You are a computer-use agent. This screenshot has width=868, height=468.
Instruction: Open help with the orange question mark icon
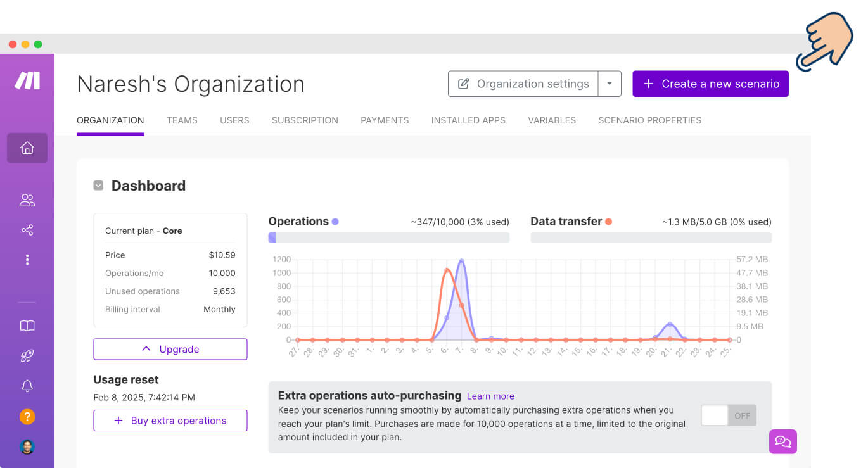tap(27, 417)
